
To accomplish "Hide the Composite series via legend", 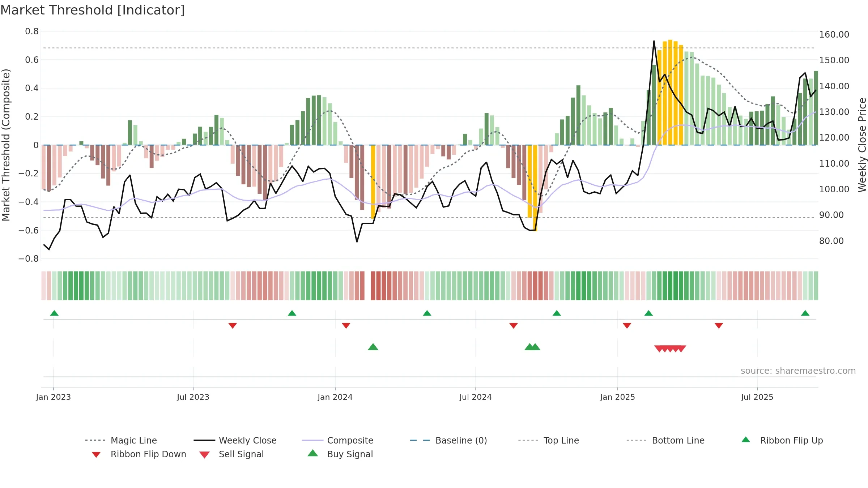I will [337, 440].
